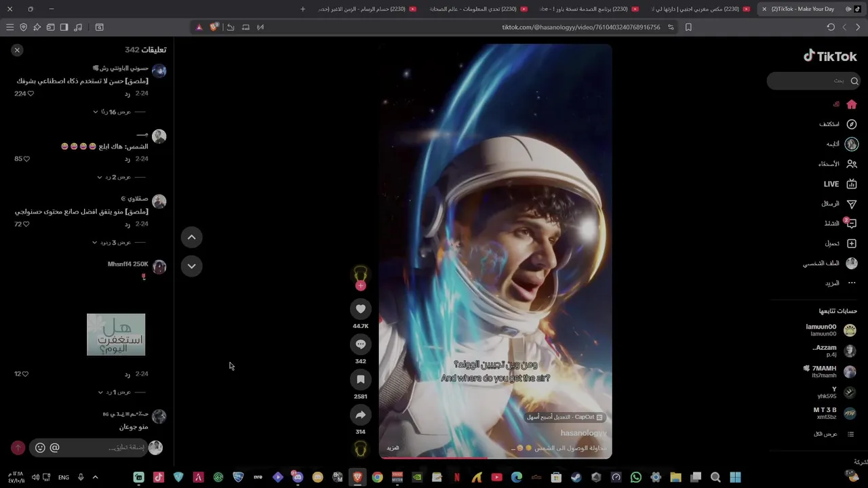The image size is (868, 488).
Task: Select the TikTok - Make Your Day tab
Action: point(810,9)
